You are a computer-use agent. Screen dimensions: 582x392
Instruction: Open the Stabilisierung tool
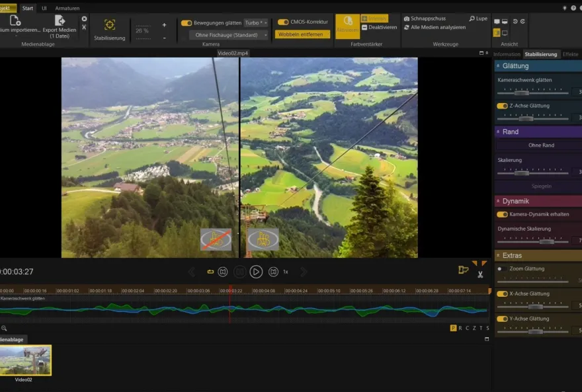pos(110,29)
